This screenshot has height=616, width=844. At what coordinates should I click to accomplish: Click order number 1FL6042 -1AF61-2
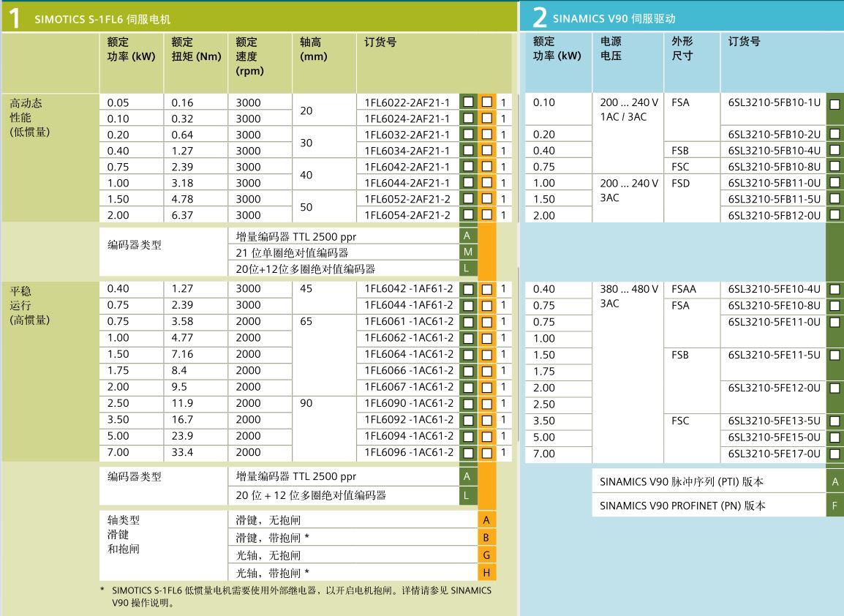(409, 289)
